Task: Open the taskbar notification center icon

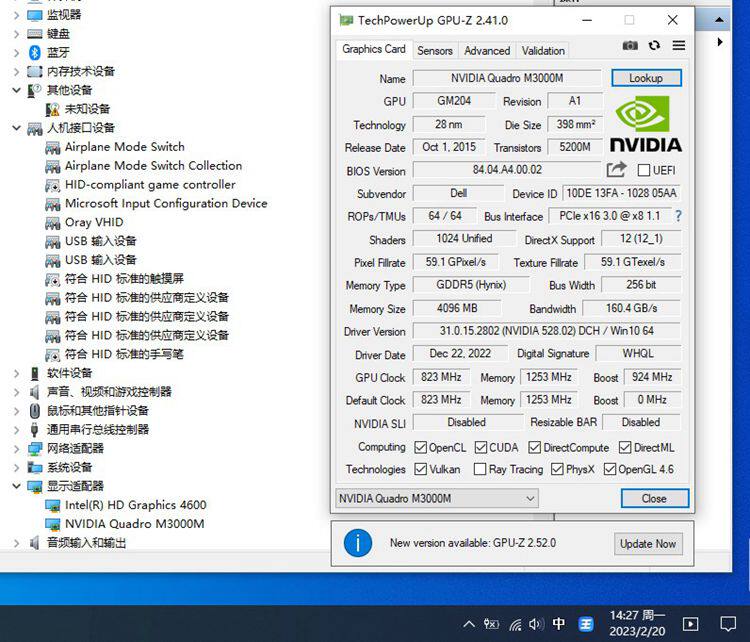Action: (x=728, y=624)
